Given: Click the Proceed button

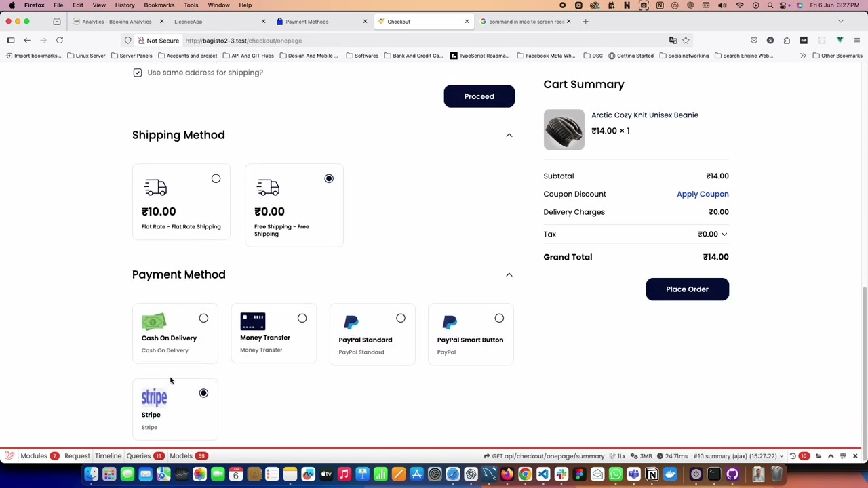Looking at the screenshot, I should click(x=479, y=96).
